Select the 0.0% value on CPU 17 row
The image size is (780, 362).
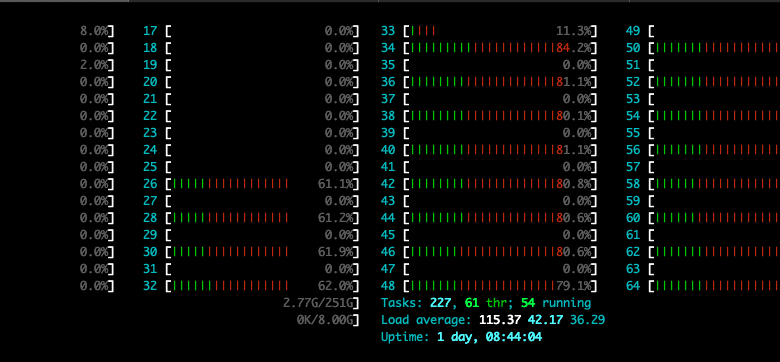[x=339, y=31]
